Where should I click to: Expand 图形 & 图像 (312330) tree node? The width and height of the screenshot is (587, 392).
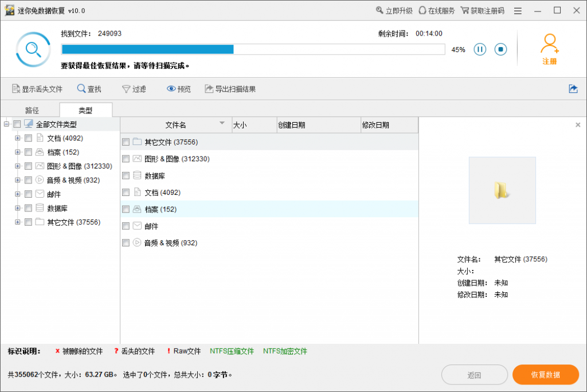tap(18, 166)
